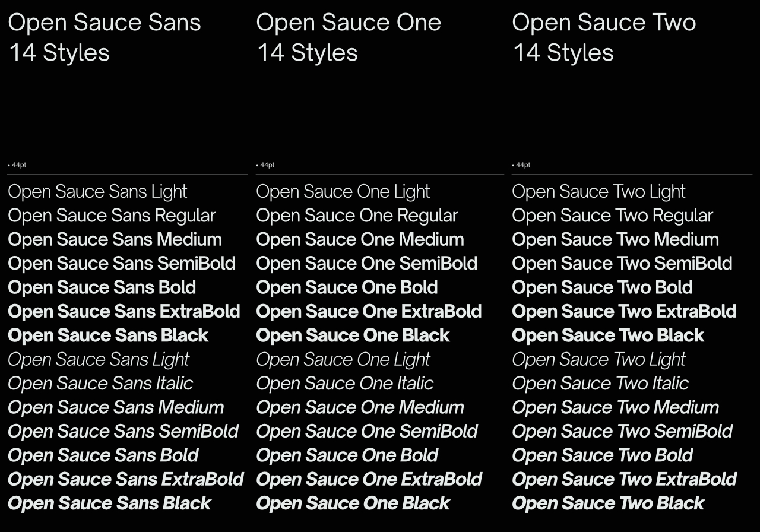Select the Open Sauce One Italic sample

[x=345, y=384]
